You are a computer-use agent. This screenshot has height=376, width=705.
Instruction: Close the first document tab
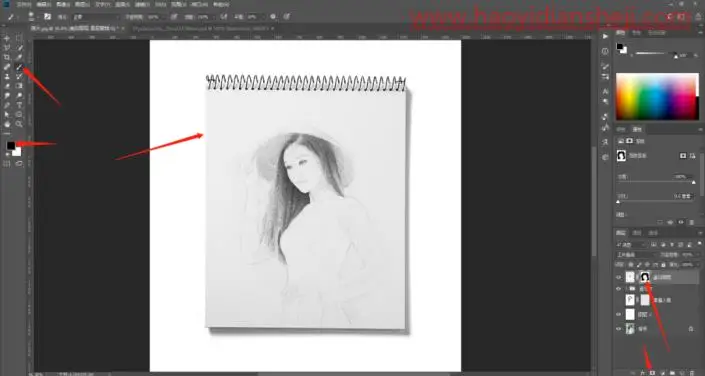(123, 28)
